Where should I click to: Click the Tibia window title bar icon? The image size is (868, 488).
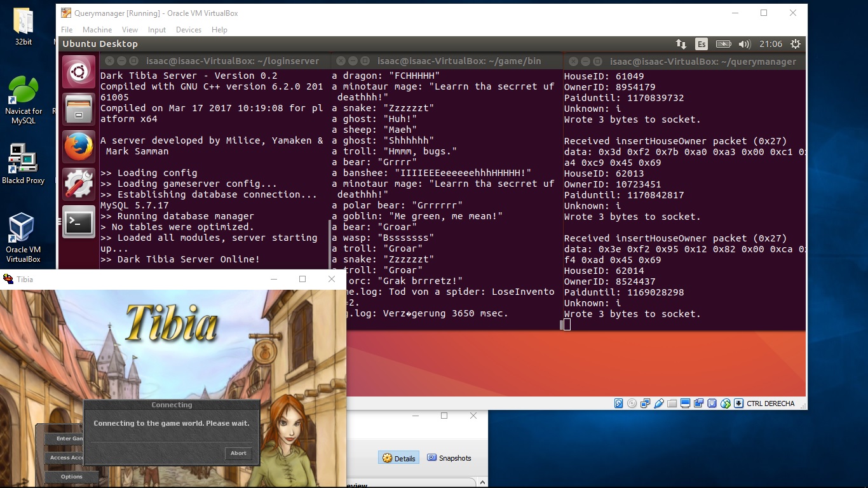coord(8,279)
